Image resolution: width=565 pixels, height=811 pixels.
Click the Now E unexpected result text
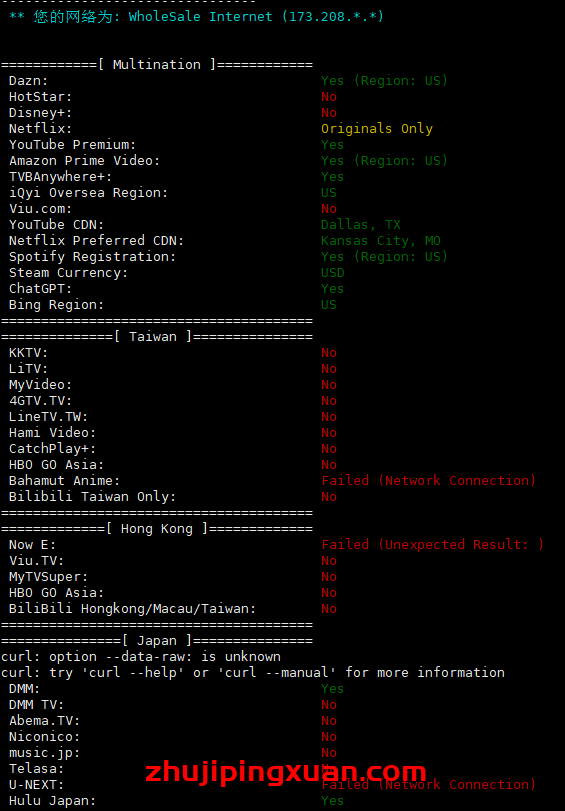click(433, 545)
